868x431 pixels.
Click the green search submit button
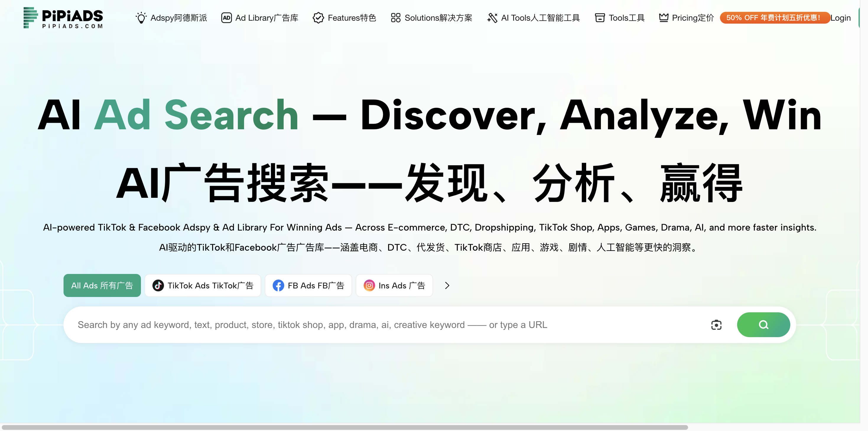(763, 325)
